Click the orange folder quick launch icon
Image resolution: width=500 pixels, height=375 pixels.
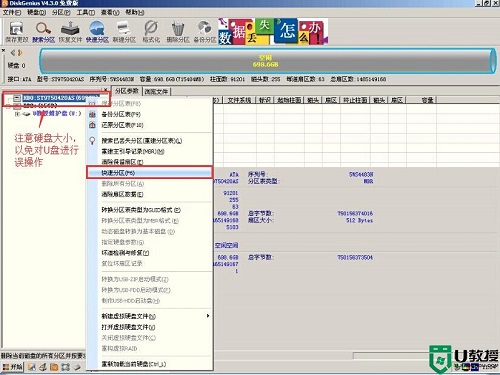pyautogui.click(x=54, y=367)
